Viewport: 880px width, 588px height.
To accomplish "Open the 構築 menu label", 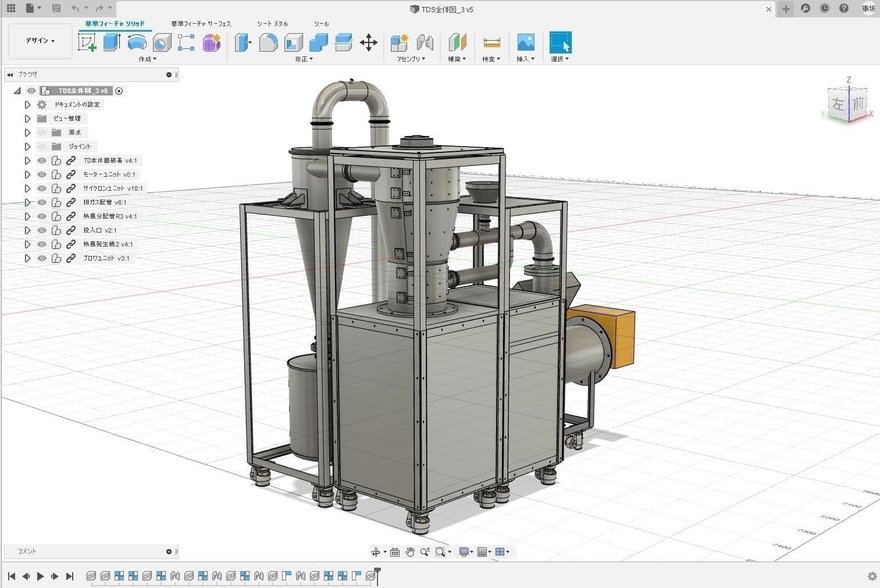I will (x=457, y=59).
